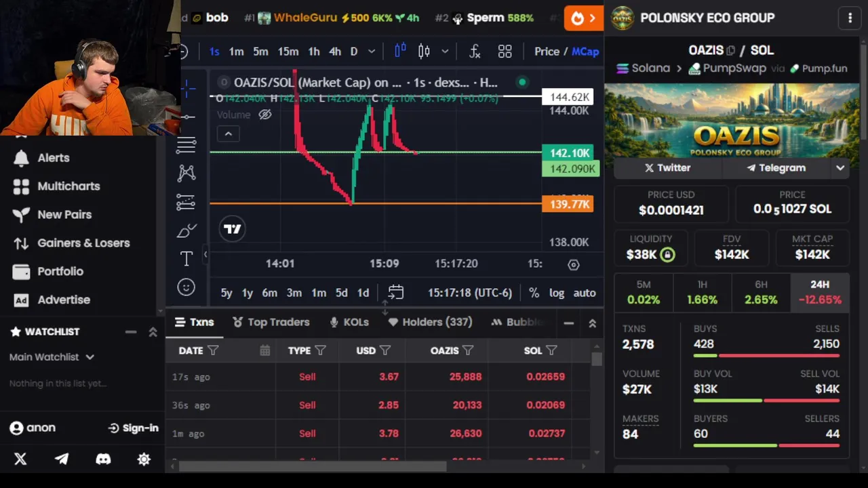The width and height of the screenshot is (868, 488).
Task: Open chart settings gear on time axis
Action: [574, 264]
